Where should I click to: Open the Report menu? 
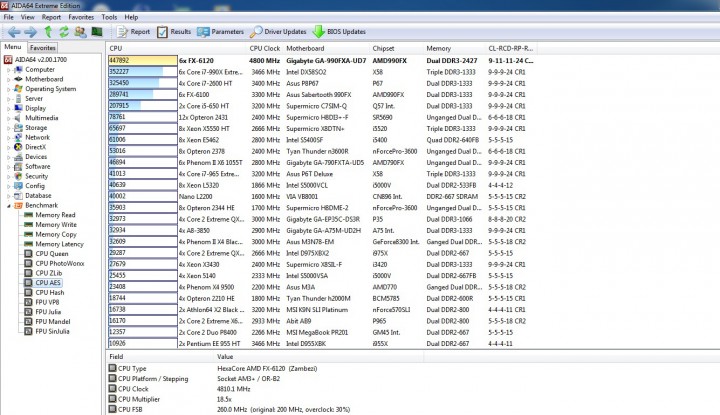pyautogui.click(x=51, y=17)
